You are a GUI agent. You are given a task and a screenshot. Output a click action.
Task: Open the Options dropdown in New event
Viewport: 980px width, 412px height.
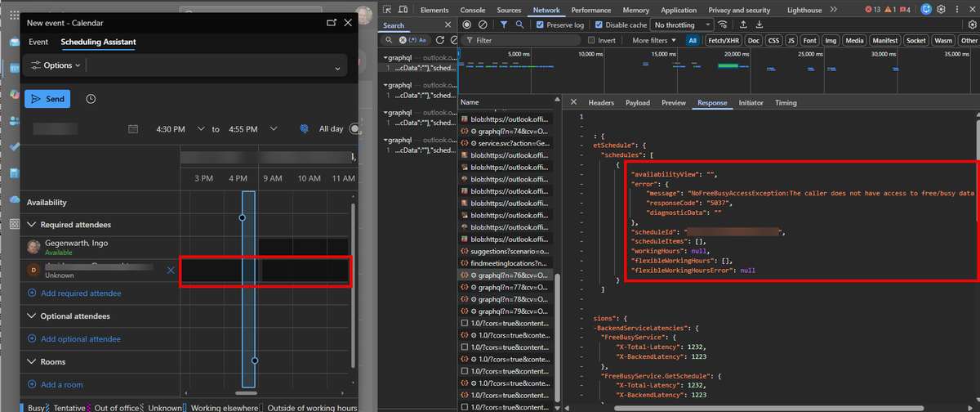(x=56, y=65)
